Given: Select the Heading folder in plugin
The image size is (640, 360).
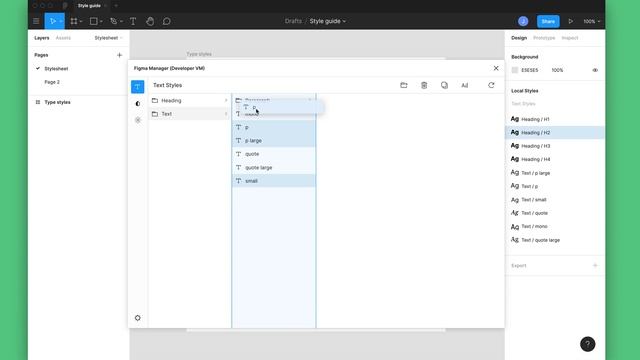Looking at the screenshot, I should [190, 100].
